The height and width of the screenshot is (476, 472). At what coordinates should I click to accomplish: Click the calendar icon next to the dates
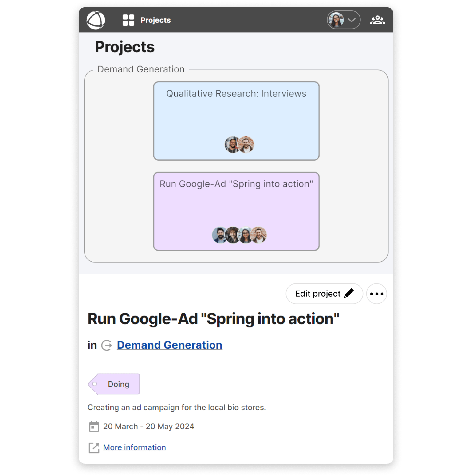94,427
